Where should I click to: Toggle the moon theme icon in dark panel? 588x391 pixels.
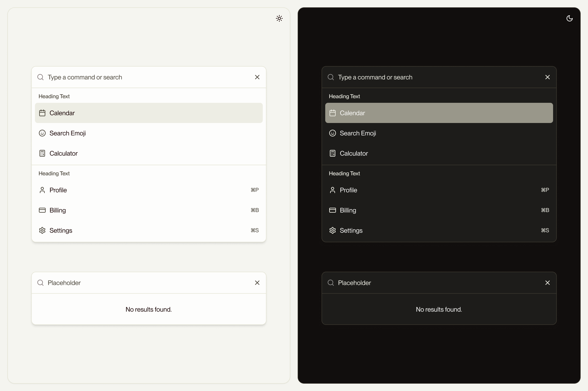coord(570,18)
